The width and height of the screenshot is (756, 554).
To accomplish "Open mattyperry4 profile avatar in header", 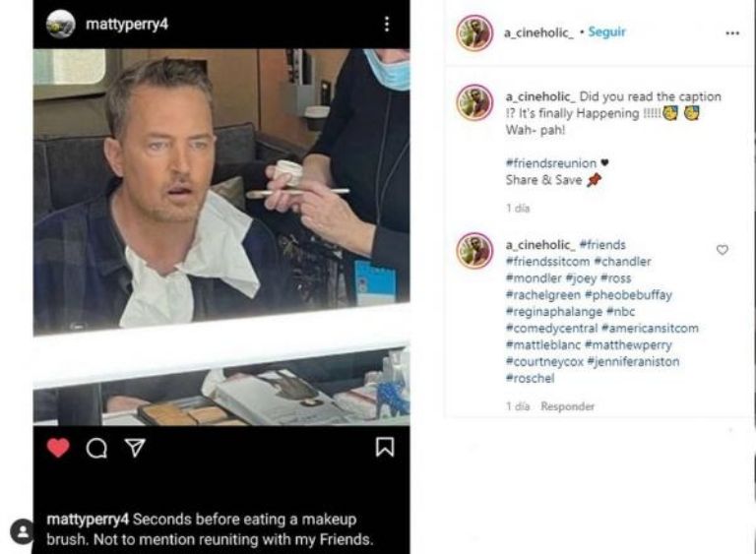I will [x=61, y=24].
